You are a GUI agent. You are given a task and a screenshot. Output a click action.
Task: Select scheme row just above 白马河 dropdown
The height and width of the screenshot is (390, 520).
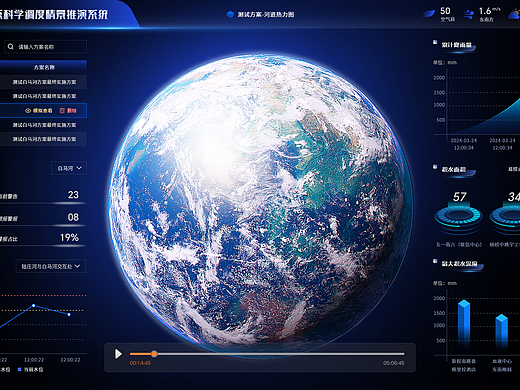[x=43, y=139]
